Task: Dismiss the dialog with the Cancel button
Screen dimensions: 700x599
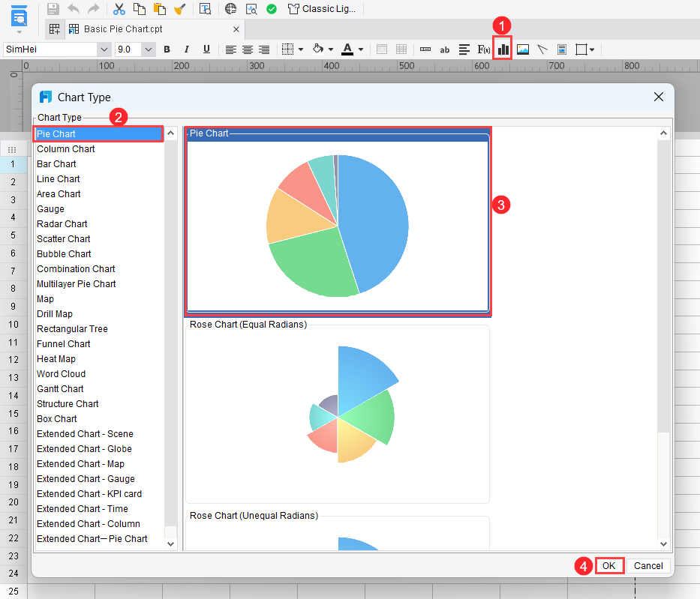Action: pyautogui.click(x=648, y=565)
